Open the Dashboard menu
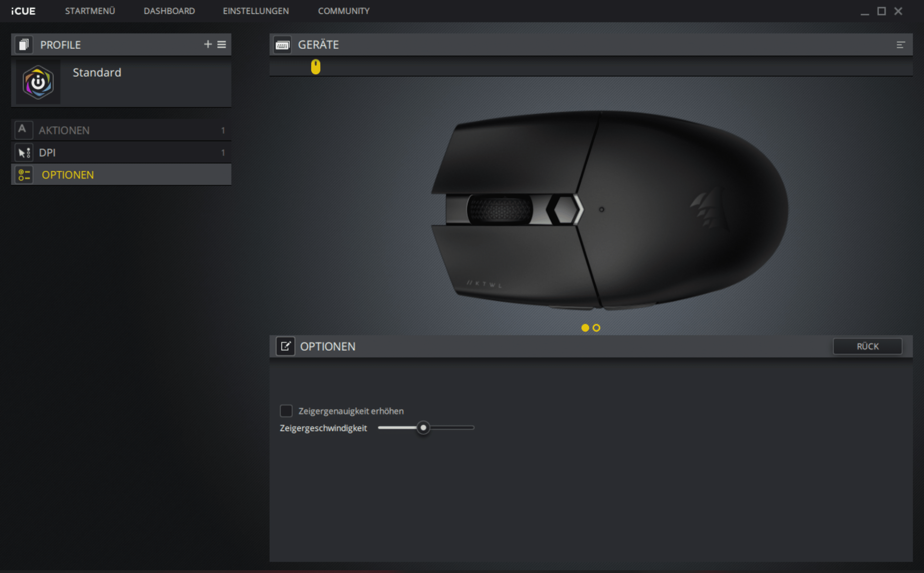Viewport: 924px width, 573px height. [x=169, y=11]
